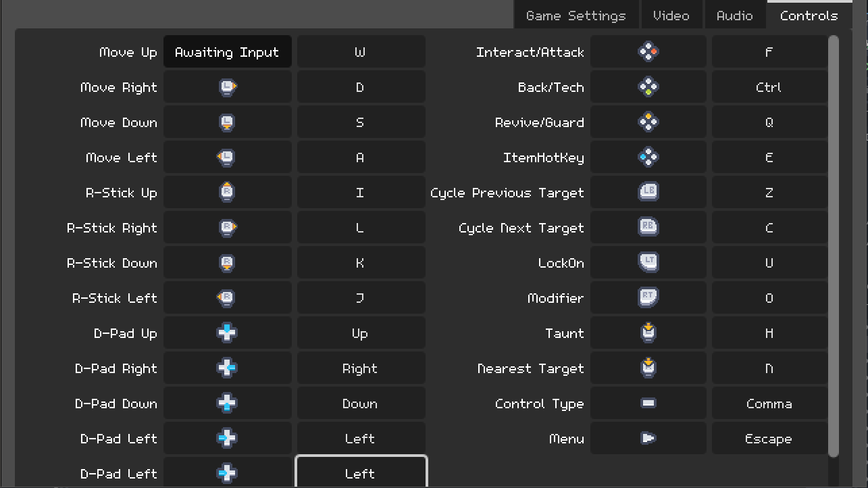This screenshot has height=488, width=868.
Task: Click the Interact/Attack face button icon
Action: click(x=648, y=52)
